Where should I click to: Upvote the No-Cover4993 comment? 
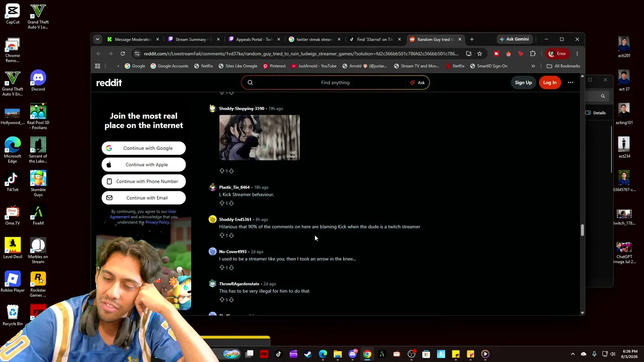222,267
